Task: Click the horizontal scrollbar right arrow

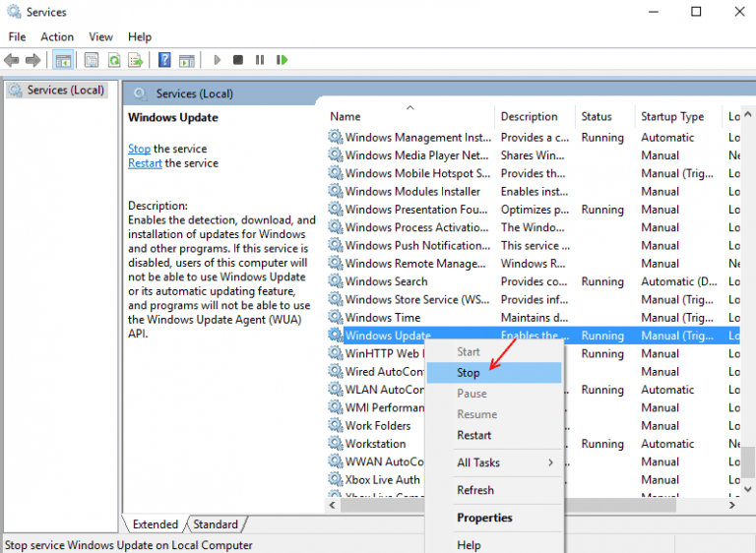Action: [x=732, y=505]
